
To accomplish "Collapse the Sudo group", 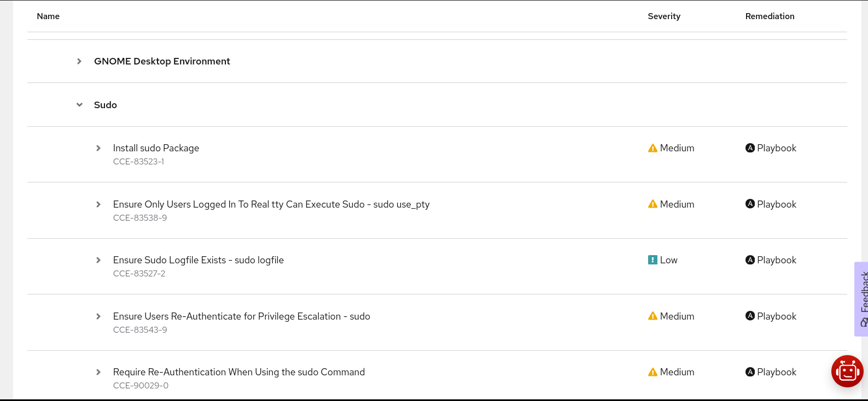I will point(79,105).
